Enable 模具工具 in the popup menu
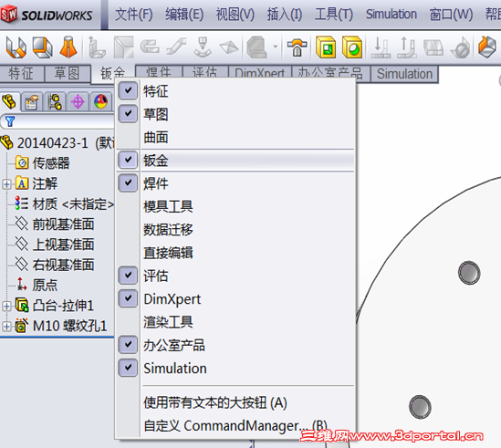The width and height of the screenshot is (501, 448). [235, 206]
